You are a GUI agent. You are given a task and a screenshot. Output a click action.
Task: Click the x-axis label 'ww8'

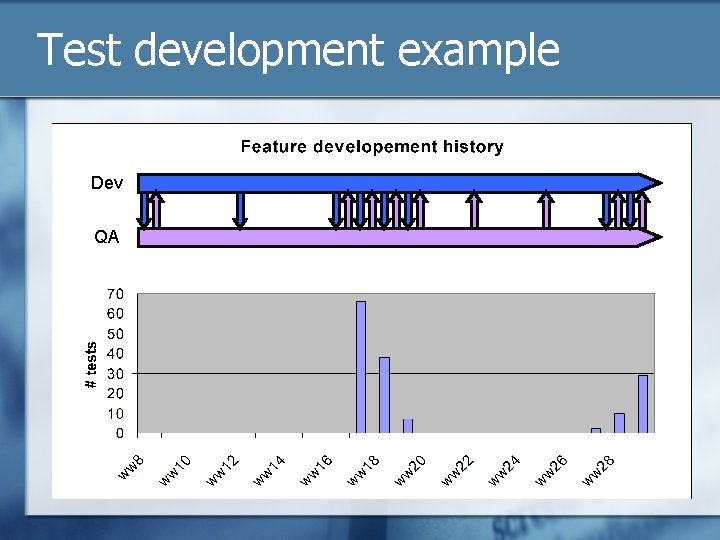(131, 467)
